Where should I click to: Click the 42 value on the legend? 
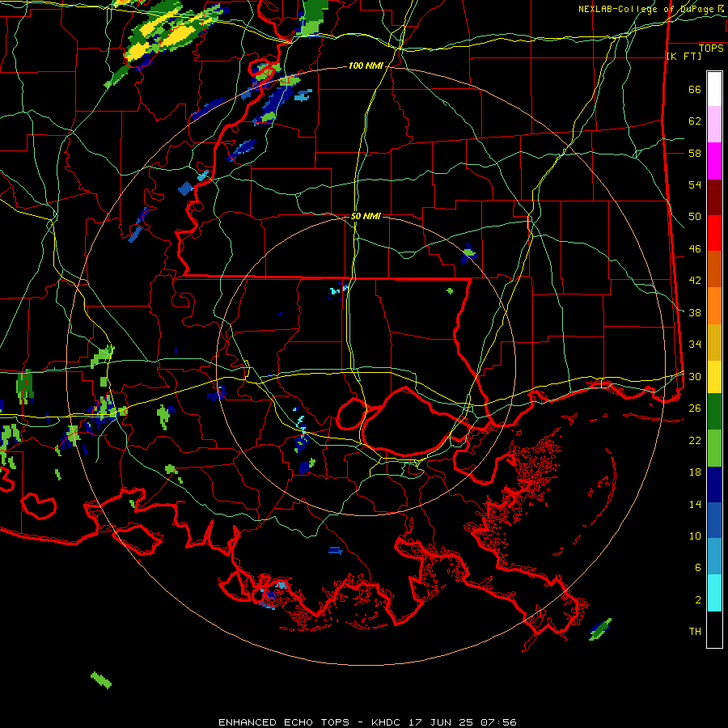point(695,281)
